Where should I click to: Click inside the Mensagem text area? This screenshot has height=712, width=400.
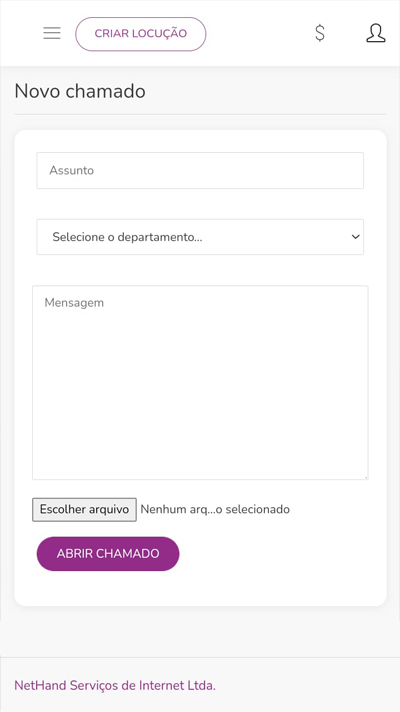tap(200, 382)
